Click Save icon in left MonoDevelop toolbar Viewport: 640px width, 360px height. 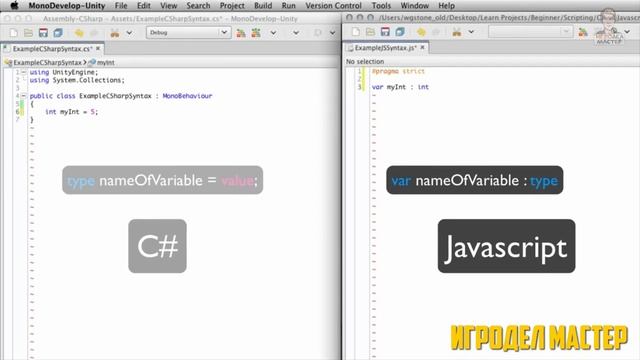[43, 33]
